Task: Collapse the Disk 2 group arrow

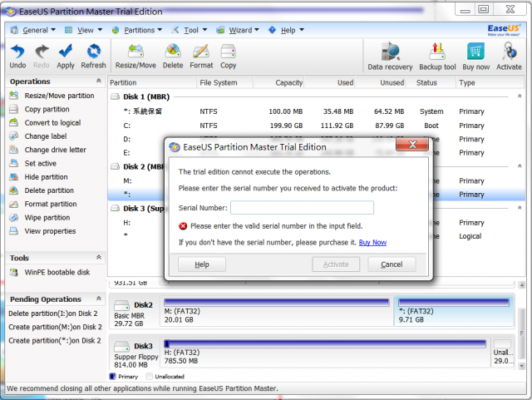Action: pos(520,166)
